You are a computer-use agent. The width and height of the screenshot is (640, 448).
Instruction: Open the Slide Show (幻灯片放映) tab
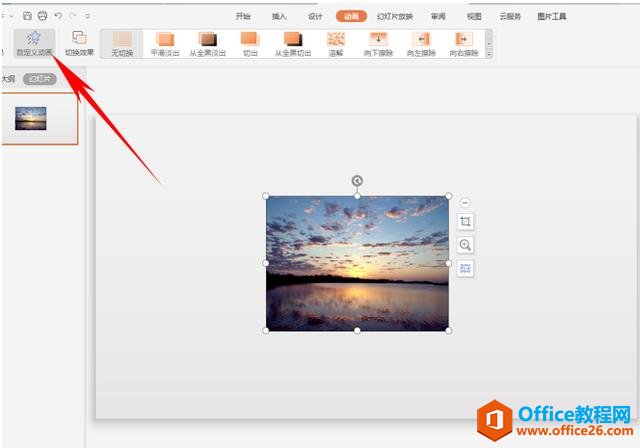point(395,16)
